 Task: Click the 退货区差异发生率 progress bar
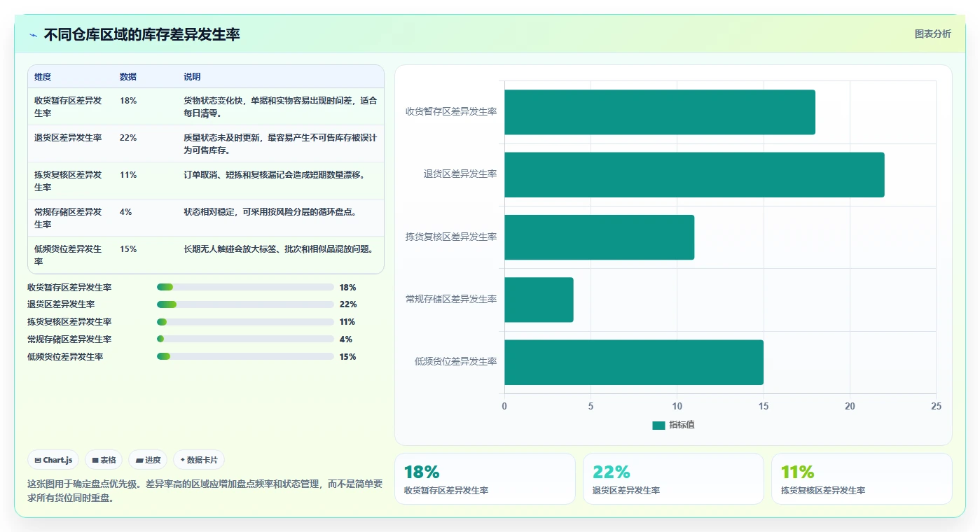[245, 304]
